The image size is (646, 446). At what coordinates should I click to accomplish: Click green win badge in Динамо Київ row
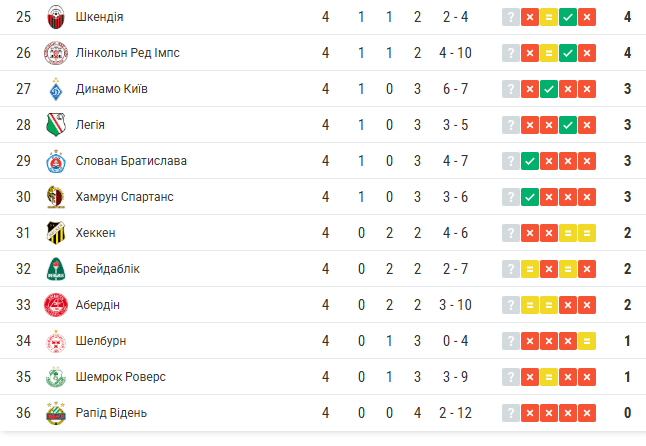click(548, 89)
